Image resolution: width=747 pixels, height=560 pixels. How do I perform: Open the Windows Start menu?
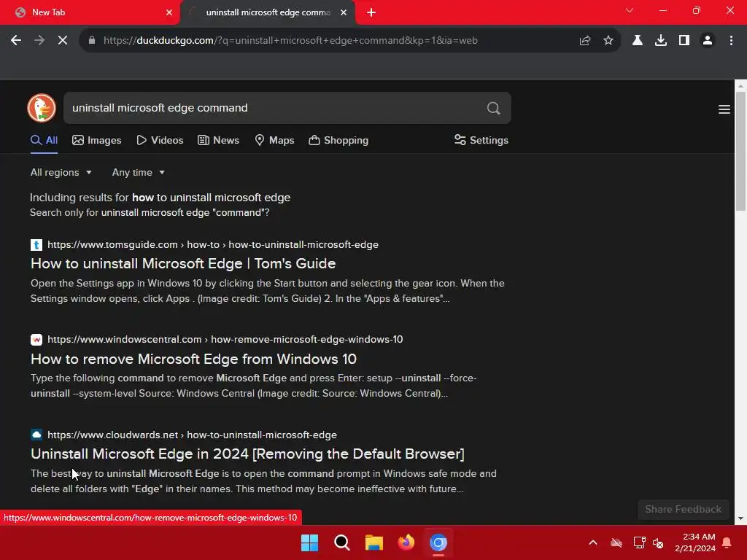(309, 542)
